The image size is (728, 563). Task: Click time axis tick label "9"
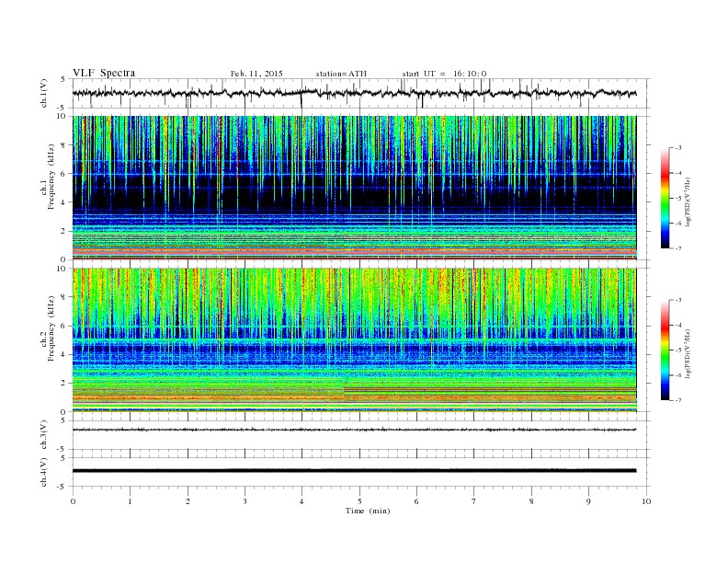(x=588, y=501)
